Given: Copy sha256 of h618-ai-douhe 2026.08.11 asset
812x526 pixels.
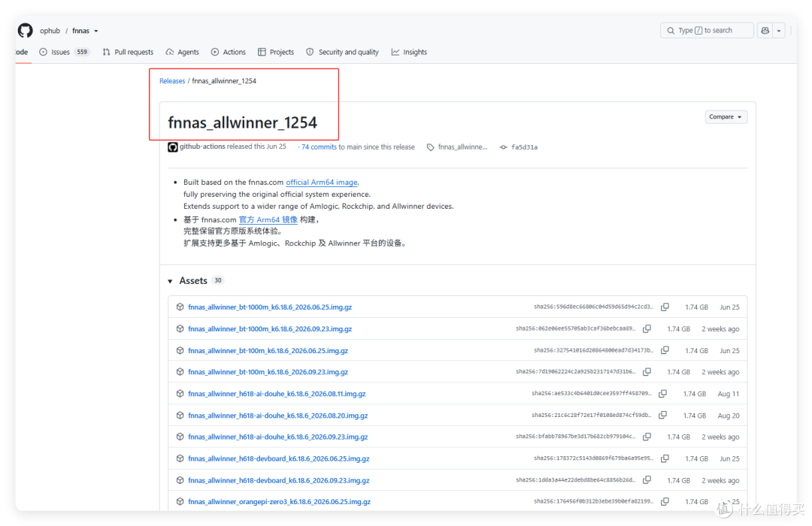Looking at the screenshot, I should point(663,394).
